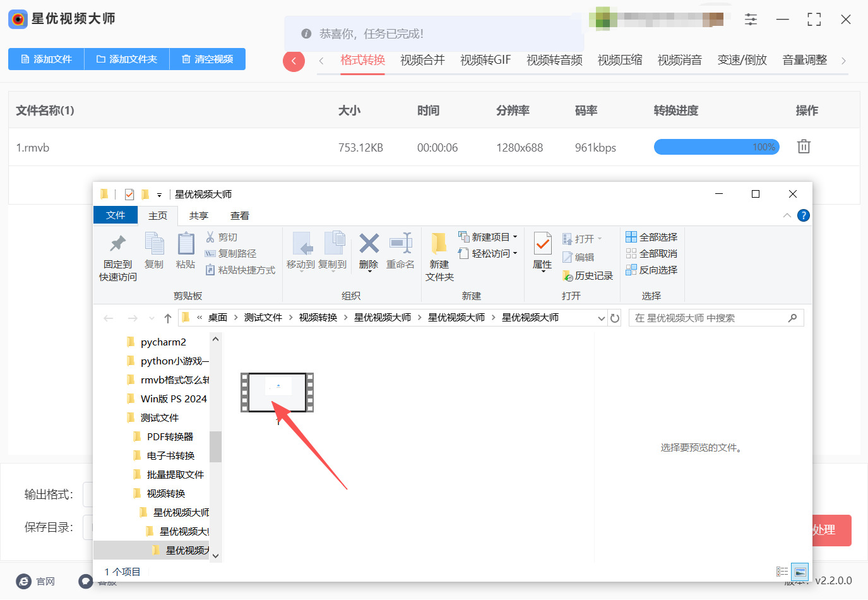Refresh the explorer folder view
The width and height of the screenshot is (868, 600).
(615, 318)
